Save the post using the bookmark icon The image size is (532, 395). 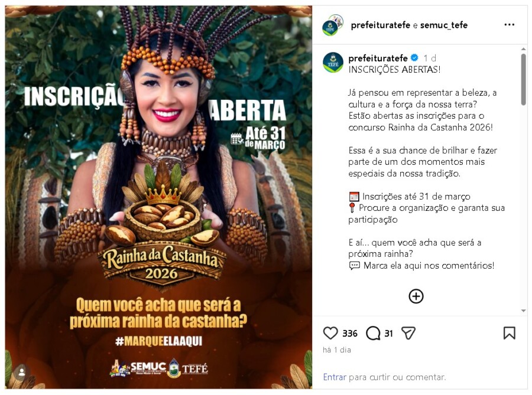[x=509, y=333]
